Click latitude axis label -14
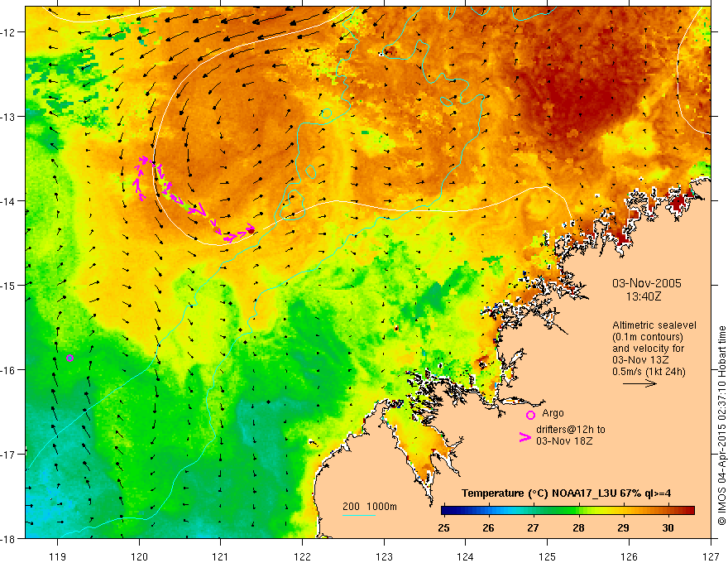The image size is (728, 563). (9, 200)
